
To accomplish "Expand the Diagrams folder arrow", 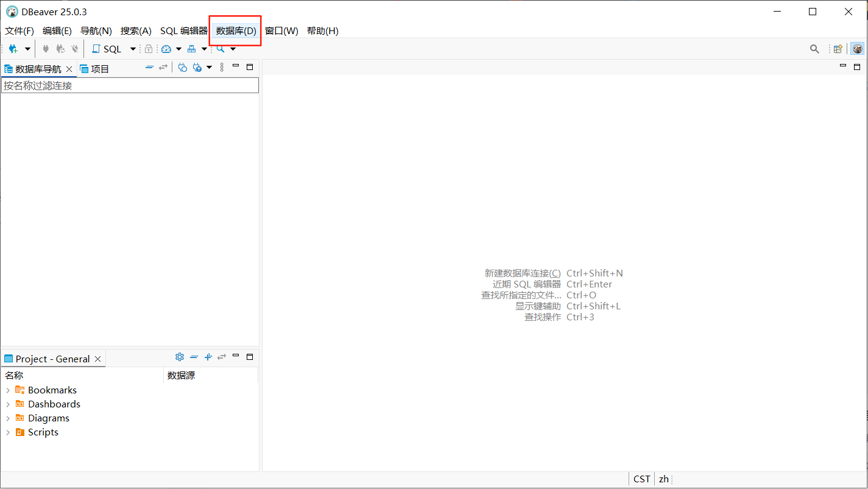I will click(x=8, y=418).
